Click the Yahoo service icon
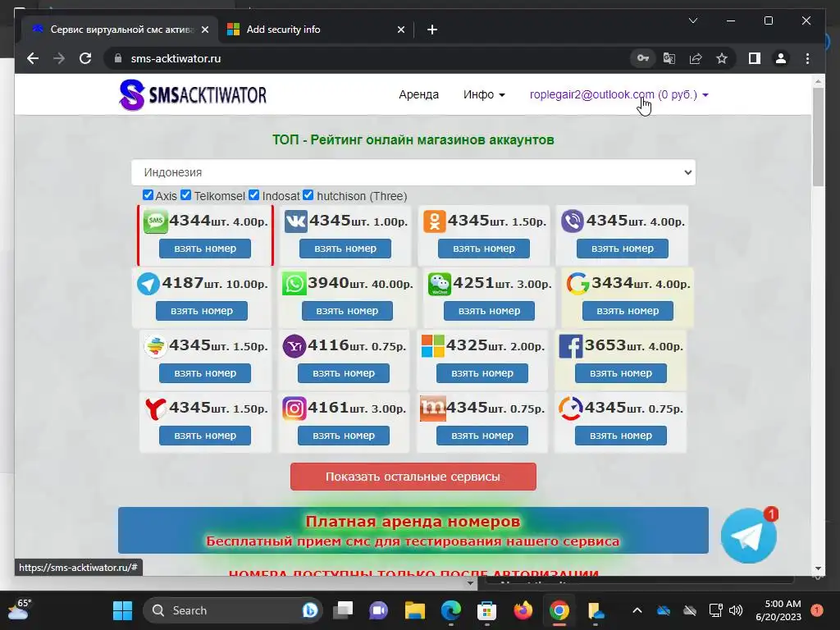 (294, 347)
